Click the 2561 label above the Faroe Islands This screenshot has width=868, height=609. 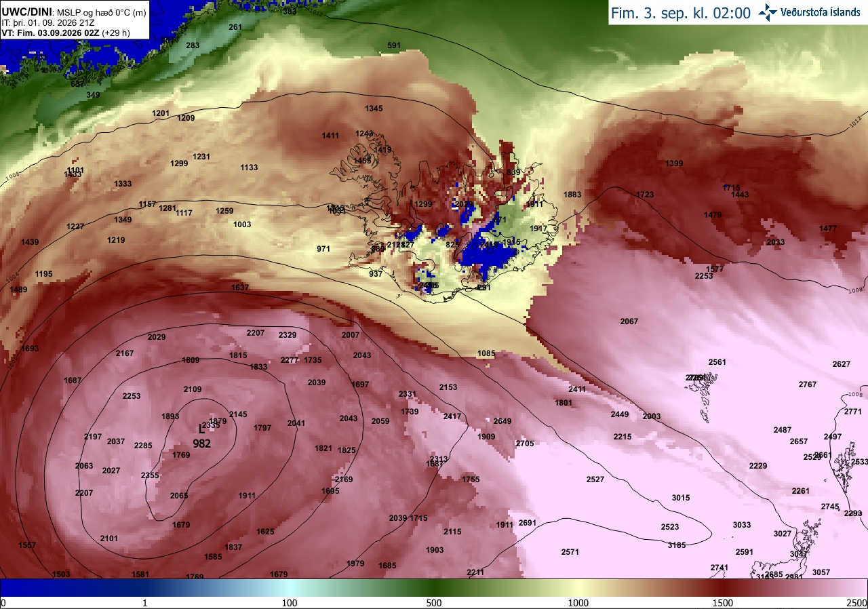coord(717,362)
